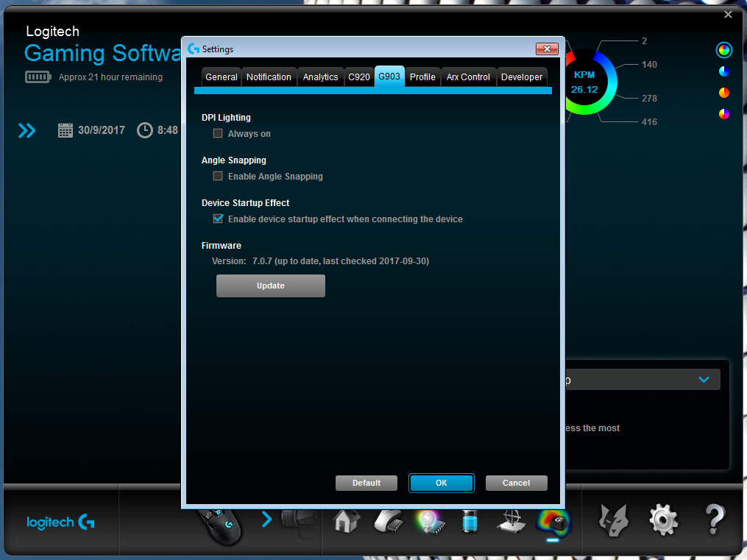Confirm settings with OK button
The height and width of the screenshot is (560, 747).
coord(441,483)
